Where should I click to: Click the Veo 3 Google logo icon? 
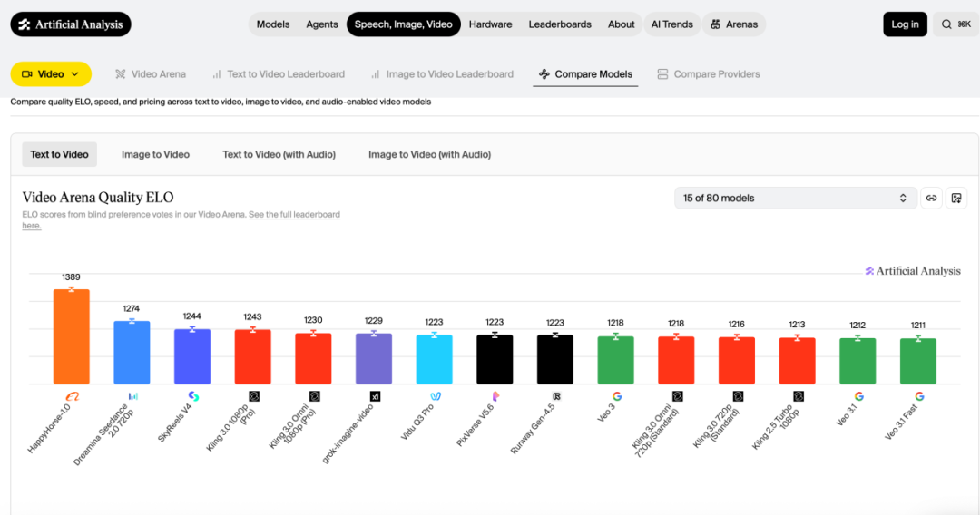(616, 396)
